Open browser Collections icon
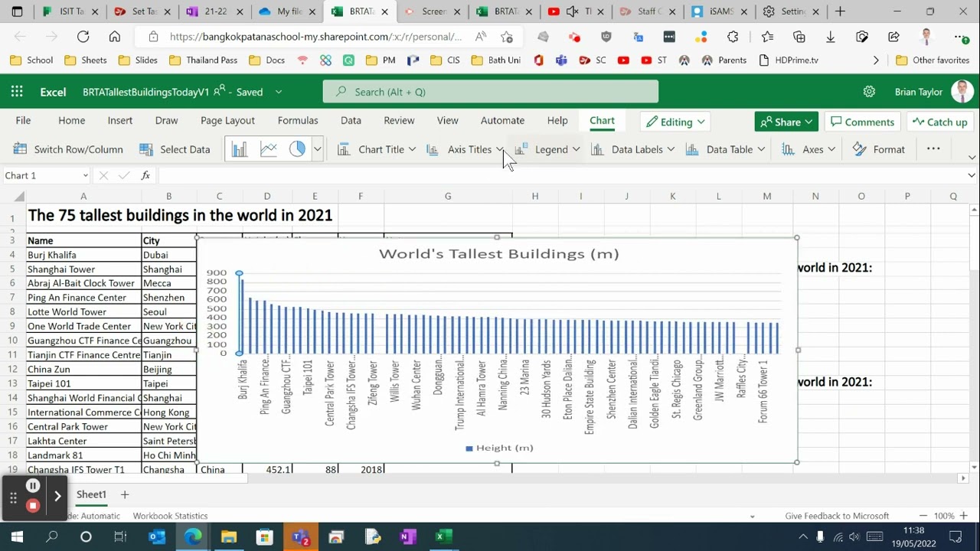 pos(799,37)
